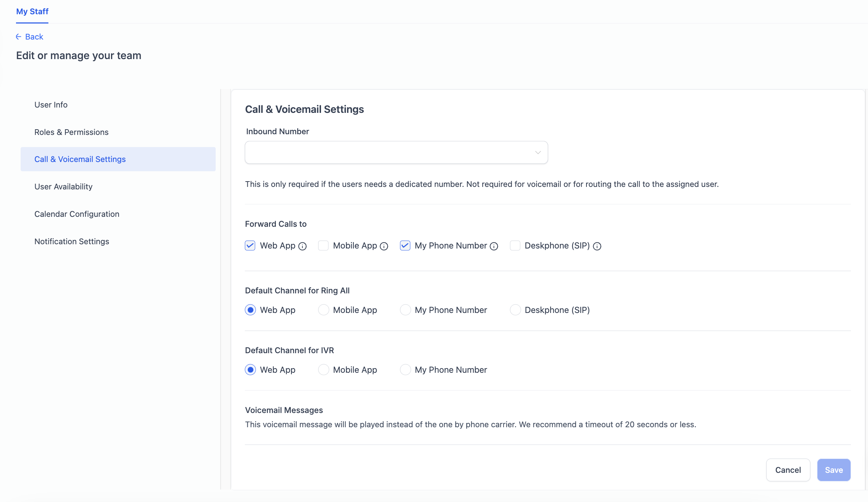Click info icon beside Deskphone (SIP)
This screenshot has width=868, height=502.
pyautogui.click(x=597, y=246)
